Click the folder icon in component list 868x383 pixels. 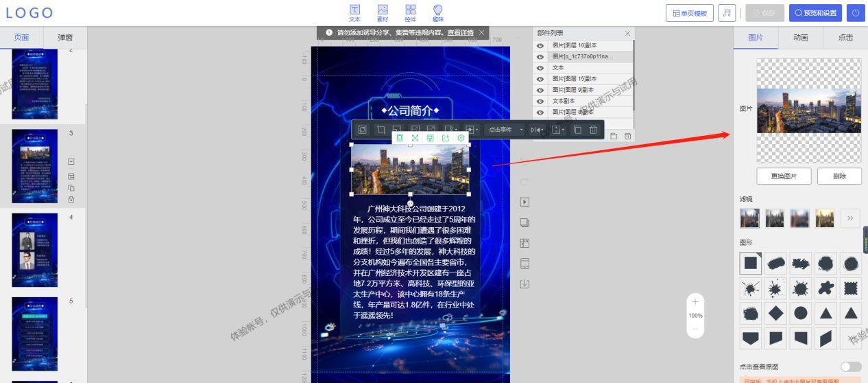pyautogui.click(x=614, y=136)
